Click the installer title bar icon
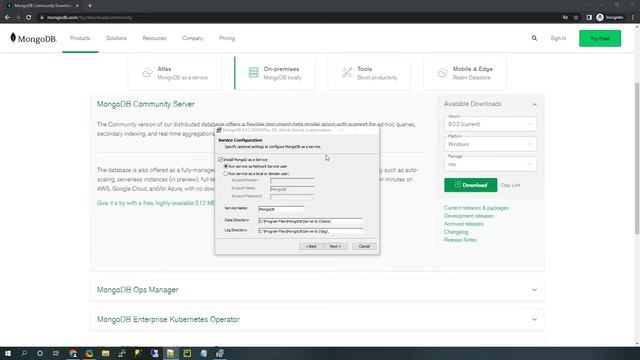This screenshot has width=640, height=360. [x=219, y=130]
